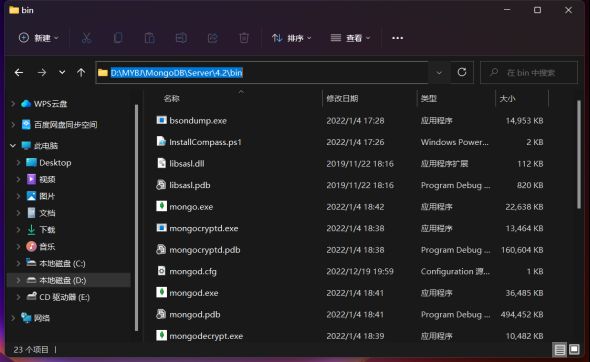This screenshot has height=362, width=590.
Task: Click type text Windows Power...
Action: pyautogui.click(x=455, y=142)
